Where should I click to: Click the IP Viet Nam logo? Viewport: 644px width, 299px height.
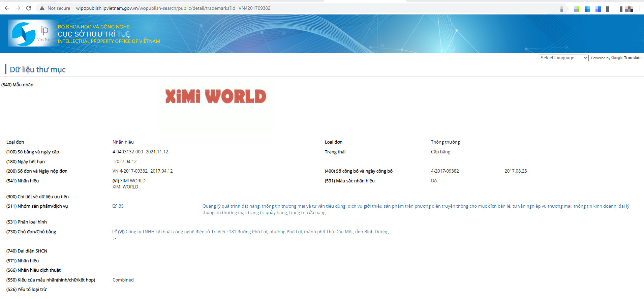(x=31, y=33)
